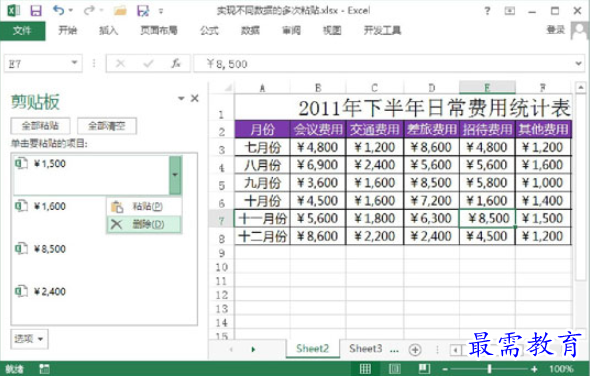590x376 pixels.
Task: Click the New Sheet plus icon
Action: [415, 350]
